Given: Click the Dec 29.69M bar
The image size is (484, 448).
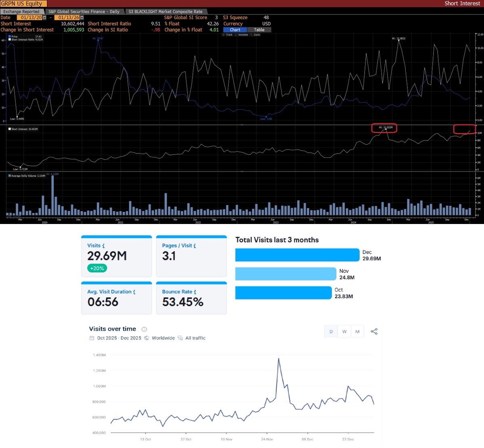Looking at the screenshot, I should [297, 255].
